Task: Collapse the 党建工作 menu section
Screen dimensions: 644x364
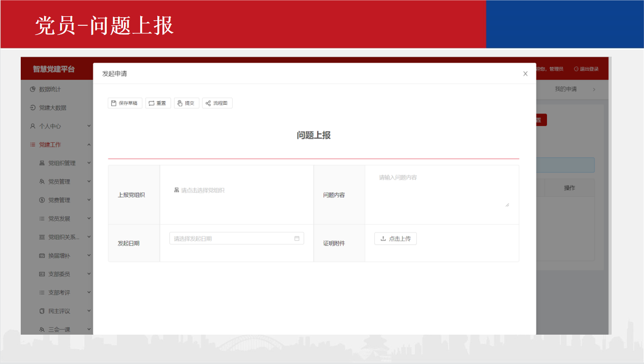Action: (89, 145)
